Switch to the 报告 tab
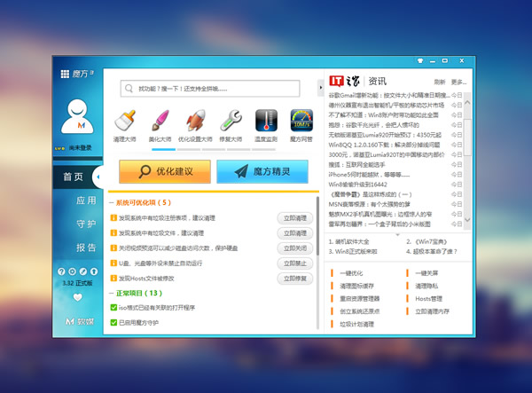Viewport: 532px width, 393px height. 86,248
